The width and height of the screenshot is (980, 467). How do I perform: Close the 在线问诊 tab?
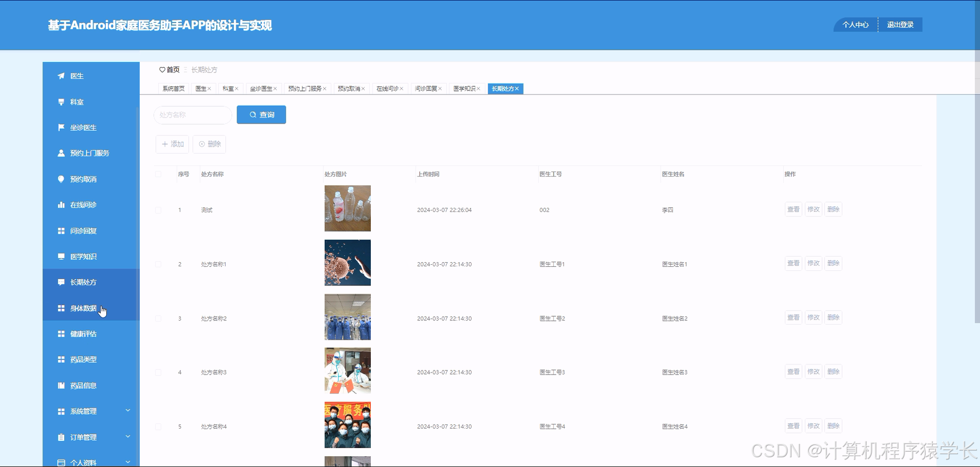click(401, 89)
